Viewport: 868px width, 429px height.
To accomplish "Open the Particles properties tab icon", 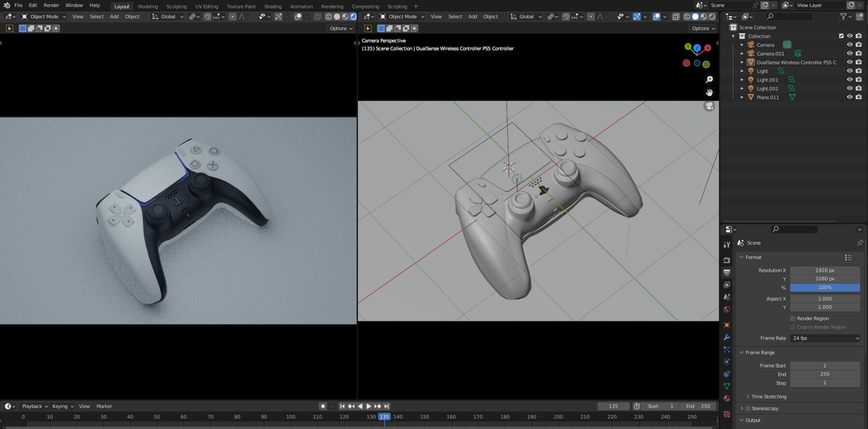I will tap(727, 349).
